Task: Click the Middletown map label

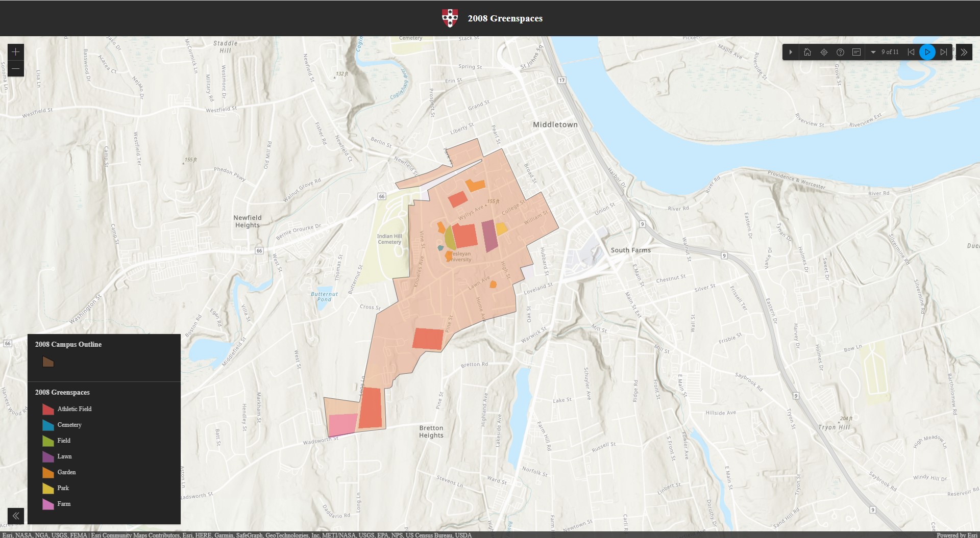Action: point(555,124)
